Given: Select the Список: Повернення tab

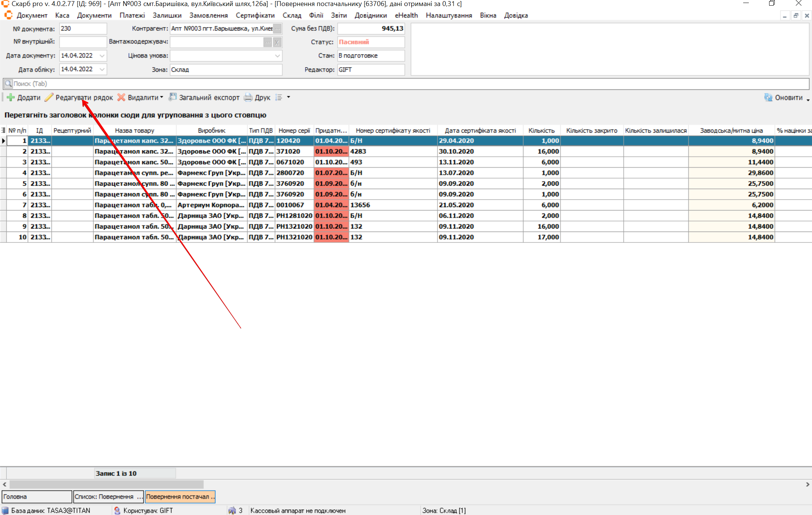Looking at the screenshot, I should pyautogui.click(x=108, y=497).
